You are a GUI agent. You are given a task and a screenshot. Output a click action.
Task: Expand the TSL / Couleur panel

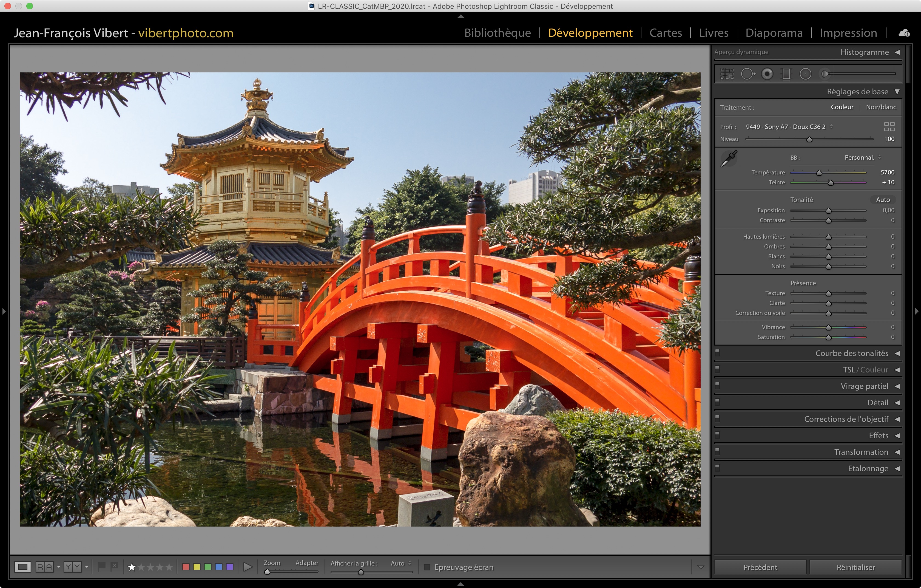pos(865,369)
